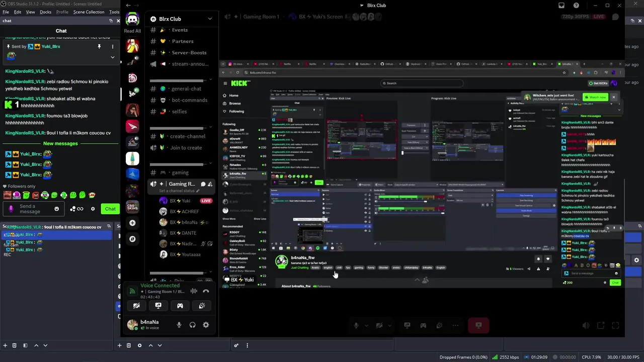Open Discord home via the Discord logo
The image size is (644, 362).
click(x=132, y=19)
